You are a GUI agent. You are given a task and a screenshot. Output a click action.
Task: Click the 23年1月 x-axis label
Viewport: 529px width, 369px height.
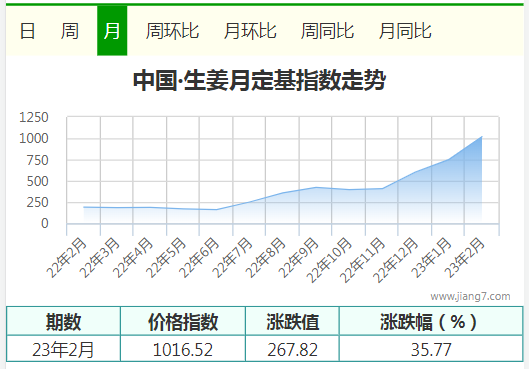point(431,258)
